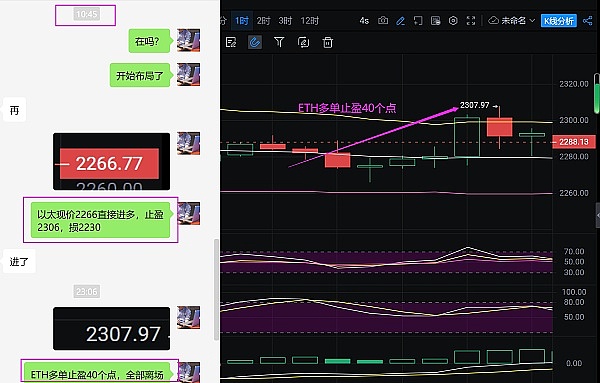
Task: Click the 70.00 indicator axis label
Action: click(x=574, y=251)
